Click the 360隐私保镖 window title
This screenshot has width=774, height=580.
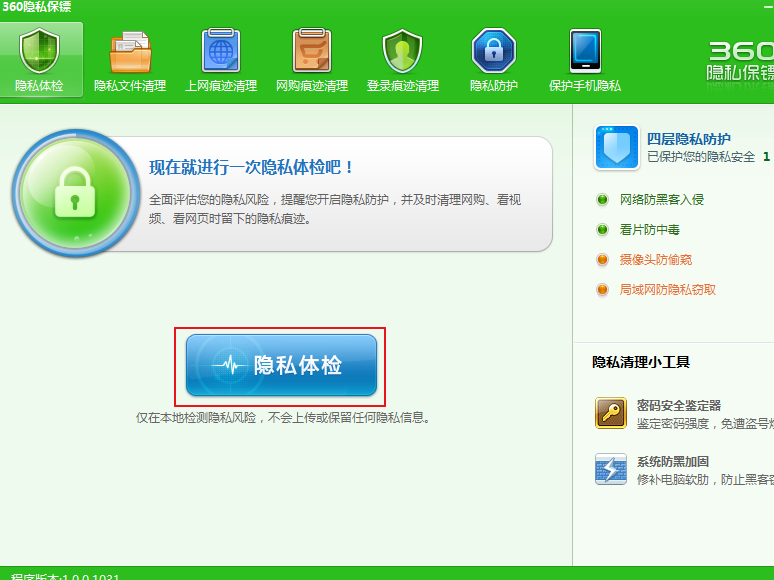click(37, 7)
